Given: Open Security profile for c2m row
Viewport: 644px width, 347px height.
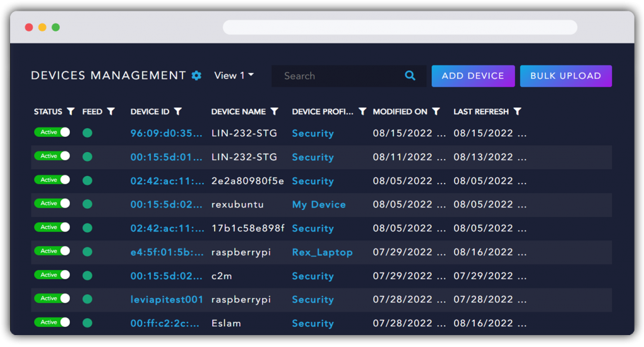Looking at the screenshot, I should 313,276.
